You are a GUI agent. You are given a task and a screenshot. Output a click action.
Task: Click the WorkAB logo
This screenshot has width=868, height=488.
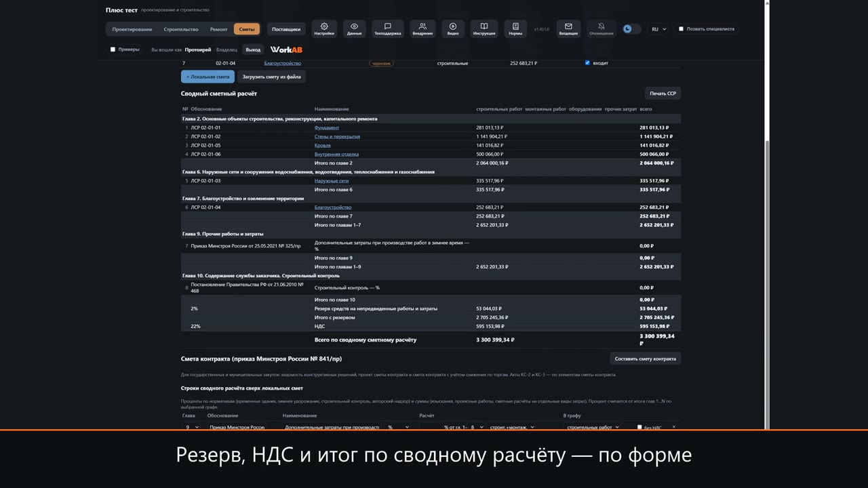(x=286, y=49)
